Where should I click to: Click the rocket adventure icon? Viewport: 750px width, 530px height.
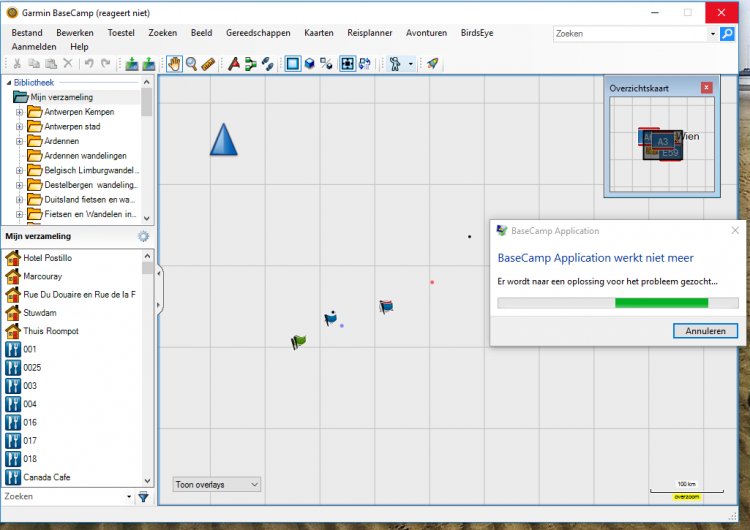433,64
